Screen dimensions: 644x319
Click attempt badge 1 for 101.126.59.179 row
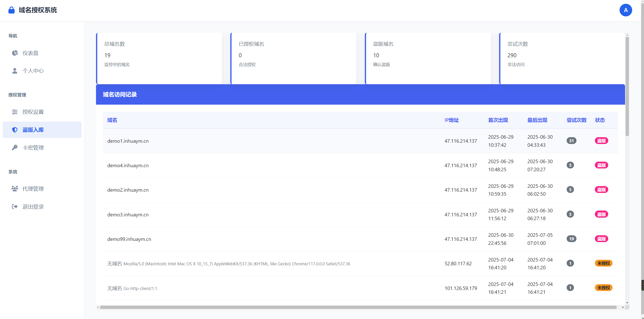(570, 288)
